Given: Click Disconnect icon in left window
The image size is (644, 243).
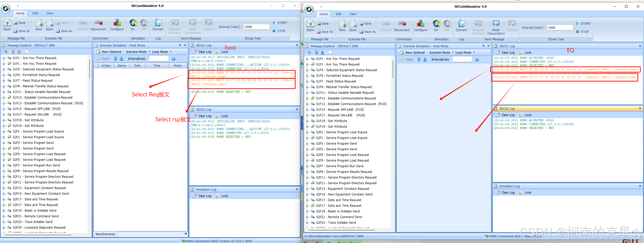Looking at the screenshot, I should pyautogui.click(x=99, y=25).
